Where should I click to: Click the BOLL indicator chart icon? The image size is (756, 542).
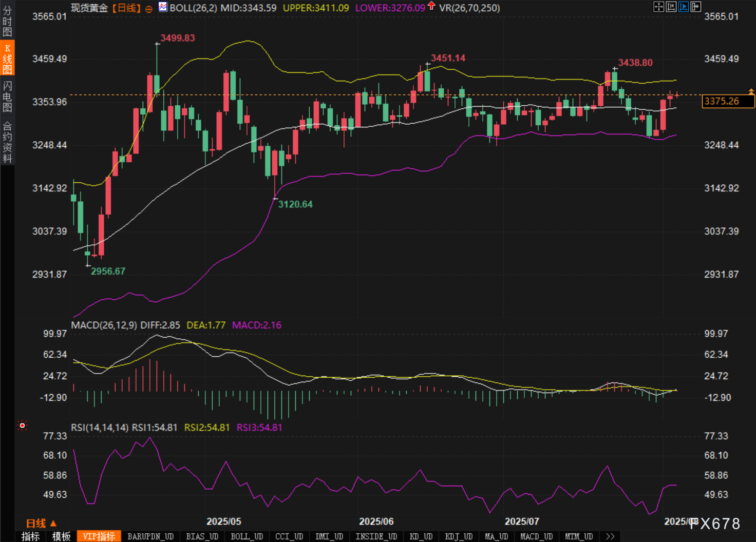(163, 7)
